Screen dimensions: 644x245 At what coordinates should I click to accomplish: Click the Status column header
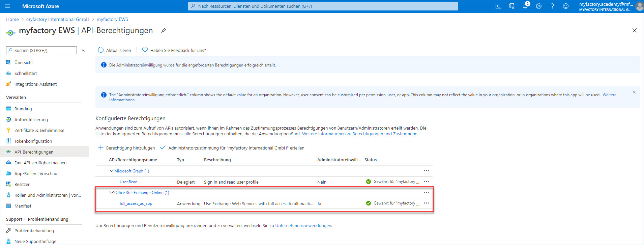click(x=371, y=160)
